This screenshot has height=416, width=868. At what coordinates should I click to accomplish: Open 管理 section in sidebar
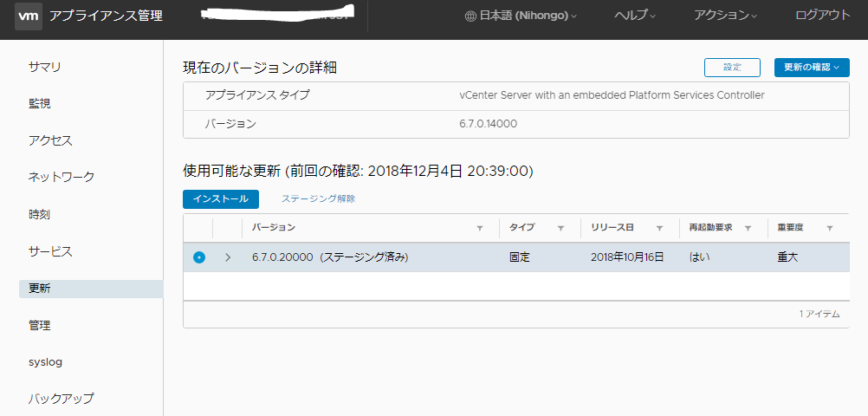click(39, 325)
